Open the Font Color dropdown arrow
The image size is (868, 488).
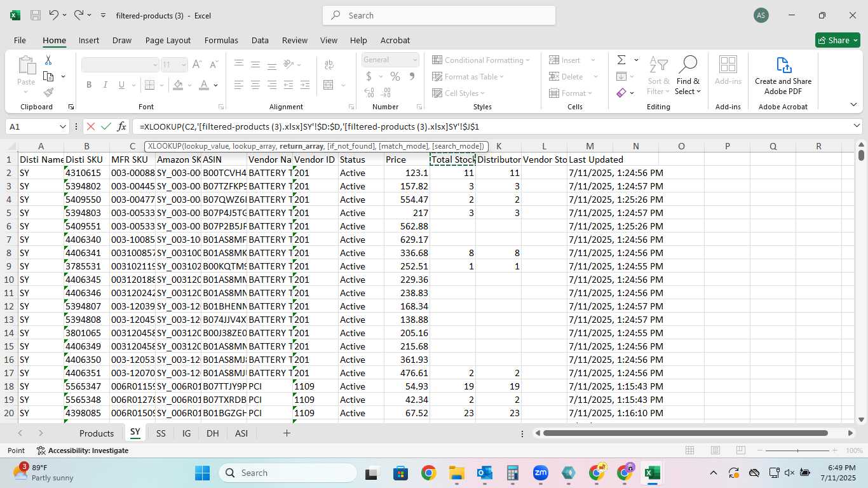(216, 85)
